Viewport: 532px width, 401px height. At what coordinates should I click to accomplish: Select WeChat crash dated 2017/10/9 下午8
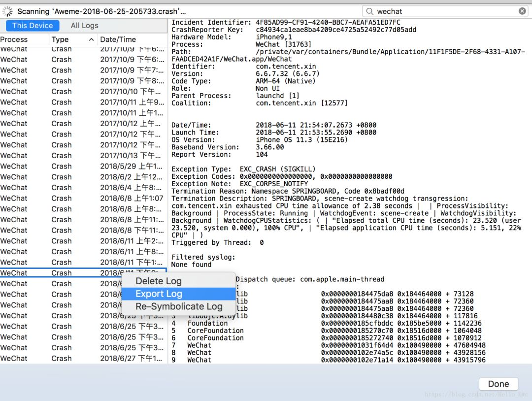point(83,81)
